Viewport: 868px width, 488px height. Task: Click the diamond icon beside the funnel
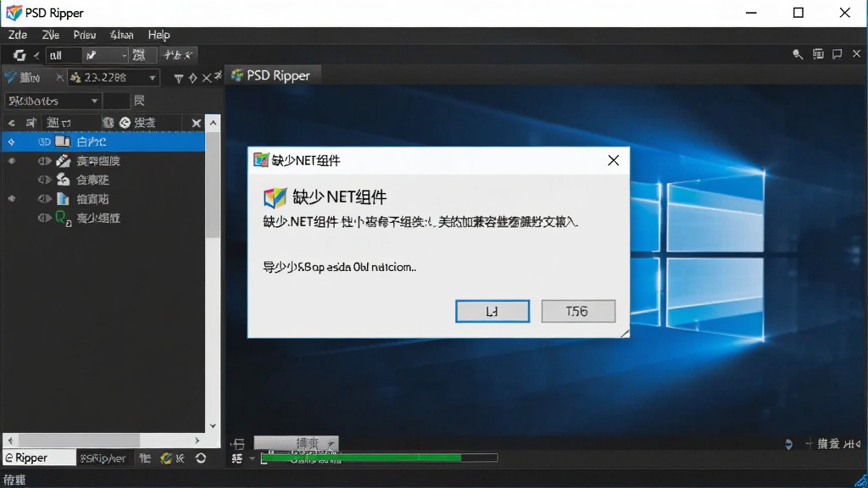[192, 78]
